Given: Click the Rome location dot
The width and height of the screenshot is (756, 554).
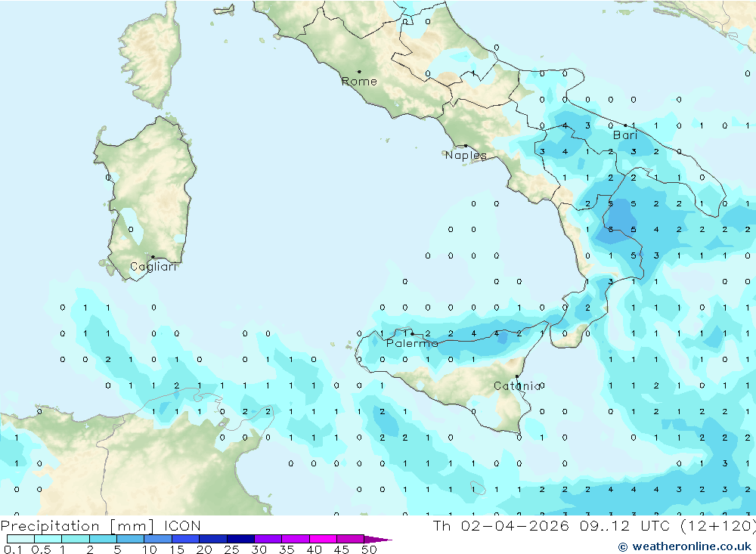Looking at the screenshot, I should pyautogui.click(x=359, y=72).
